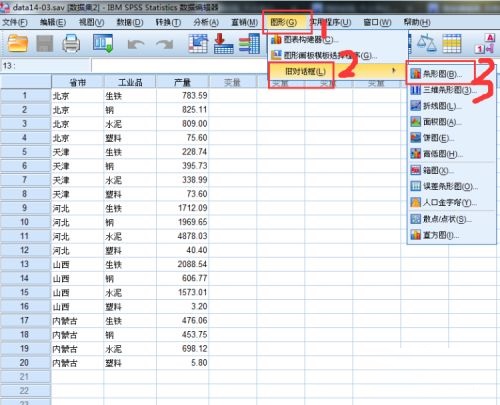Click cell with value 783.59

coord(182,96)
